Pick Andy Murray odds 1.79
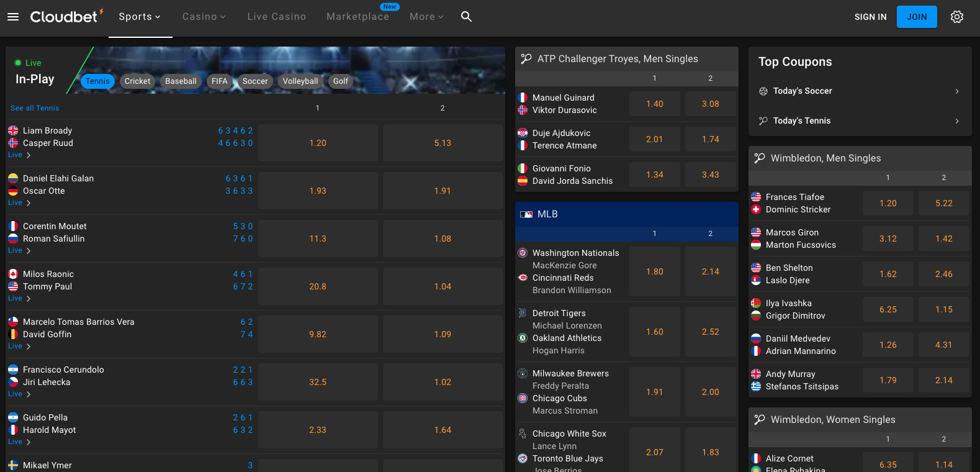The width and height of the screenshot is (980, 472). pos(888,380)
